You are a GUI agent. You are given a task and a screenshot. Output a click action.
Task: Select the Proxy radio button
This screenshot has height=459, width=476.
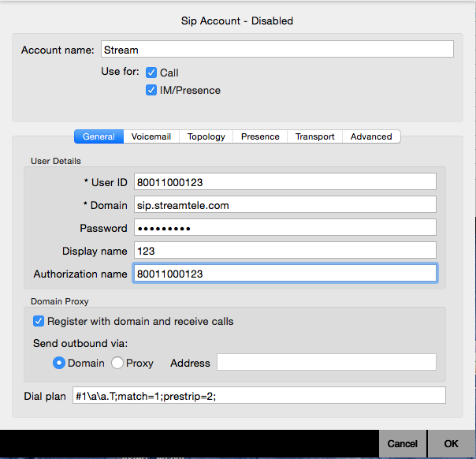click(x=117, y=363)
